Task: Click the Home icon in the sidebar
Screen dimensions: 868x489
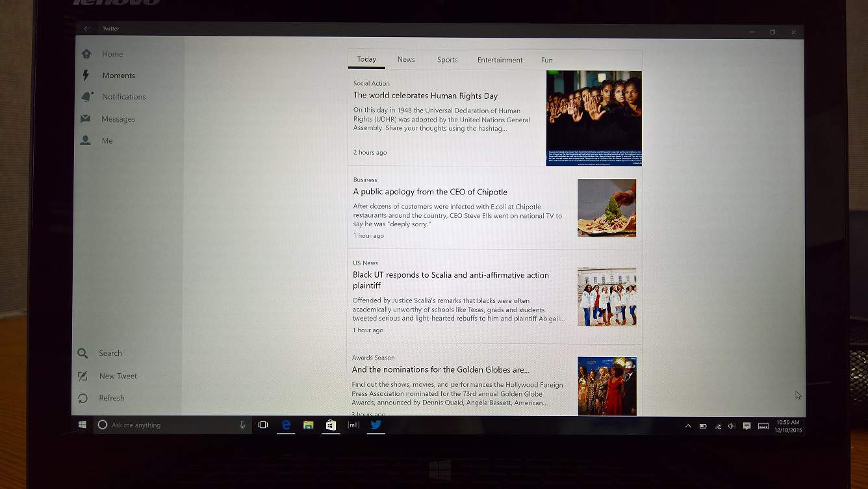Action: pos(86,54)
